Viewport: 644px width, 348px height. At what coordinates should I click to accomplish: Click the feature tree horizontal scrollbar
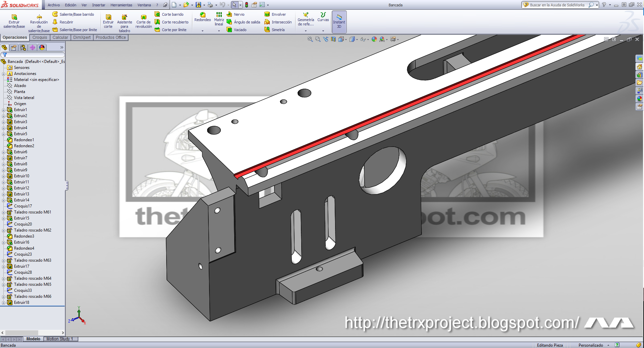tap(33, 333)
